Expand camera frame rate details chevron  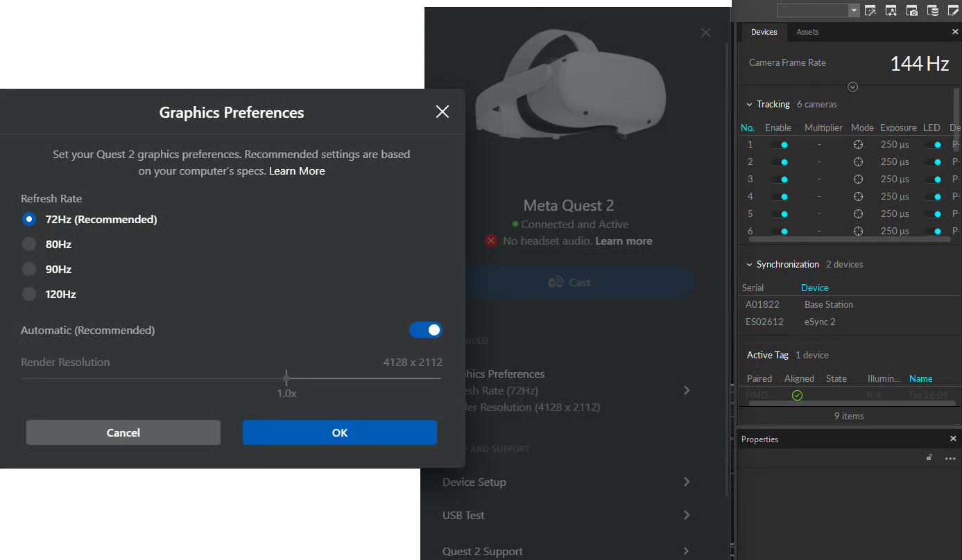[x=853, y=87]
